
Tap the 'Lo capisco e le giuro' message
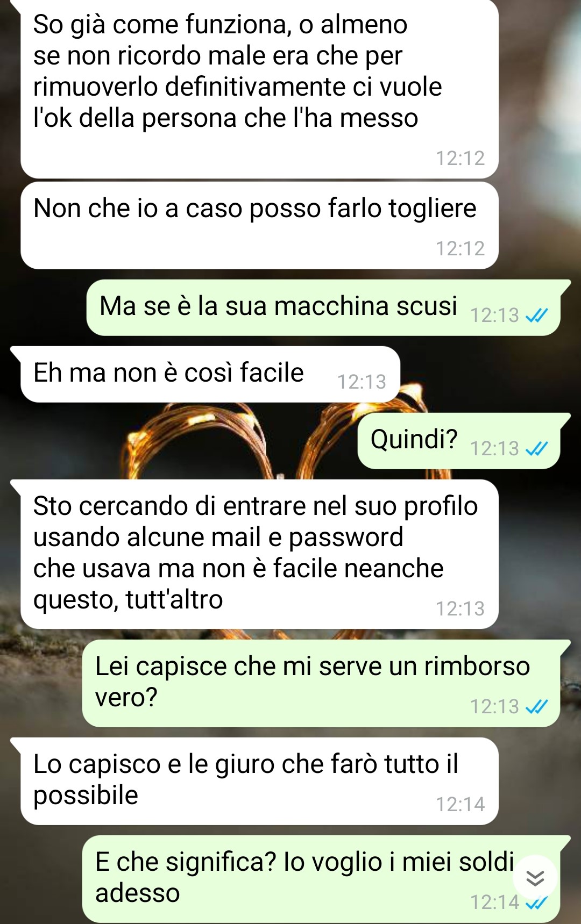click(x=259, y=781)
